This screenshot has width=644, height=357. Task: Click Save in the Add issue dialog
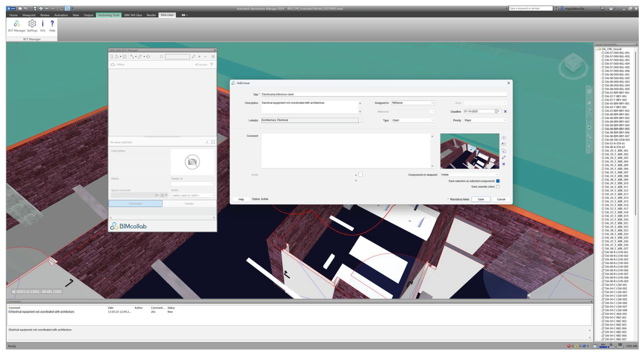coord(481,199)
